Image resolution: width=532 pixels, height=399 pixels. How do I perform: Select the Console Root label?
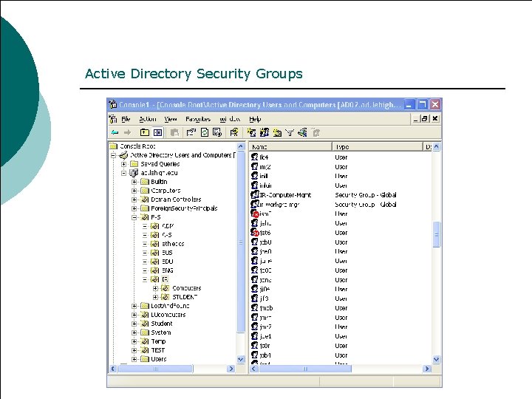[x=137, y=146]
